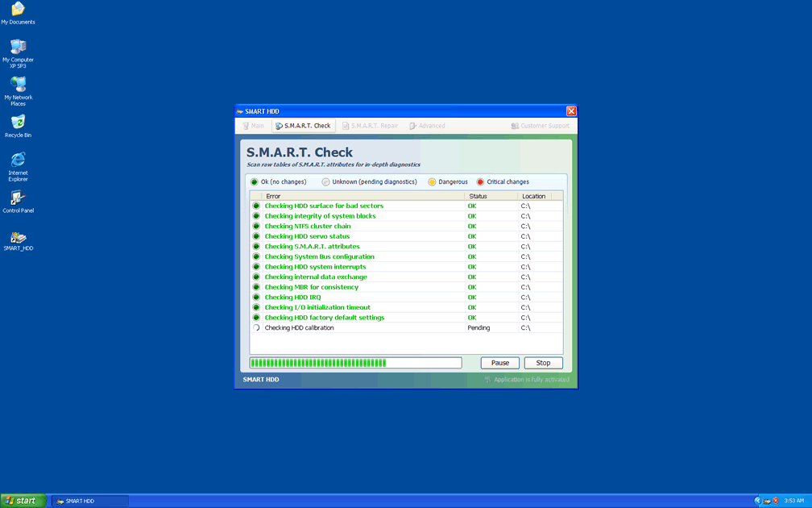Open the Windows Start menu
Viewport: 812px width, 508px height.
23,501
